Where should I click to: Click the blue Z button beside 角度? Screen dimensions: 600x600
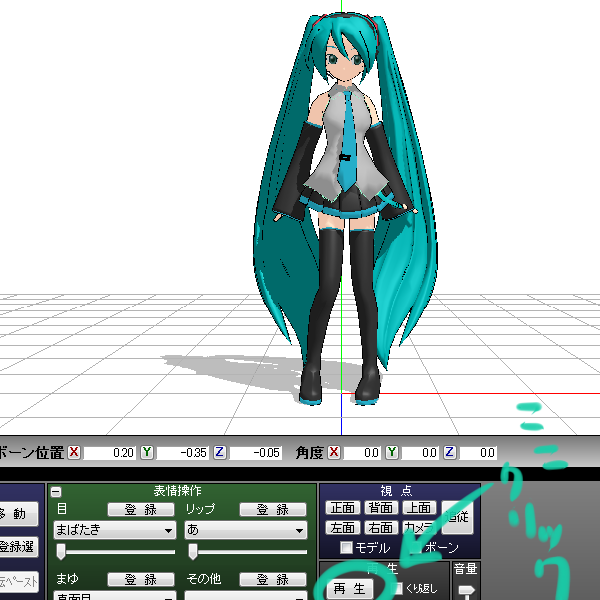click(449, 452)
